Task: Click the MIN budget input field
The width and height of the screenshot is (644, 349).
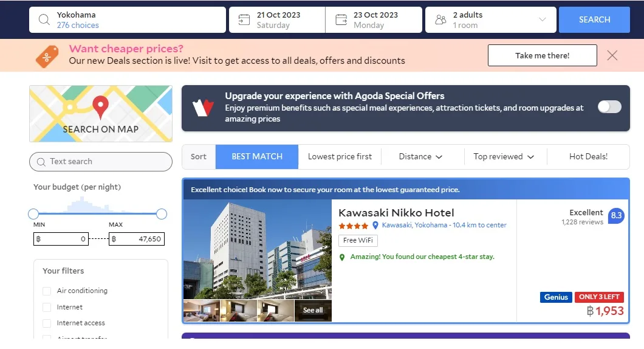Action: pyautogui.click(x=61, y=239)
